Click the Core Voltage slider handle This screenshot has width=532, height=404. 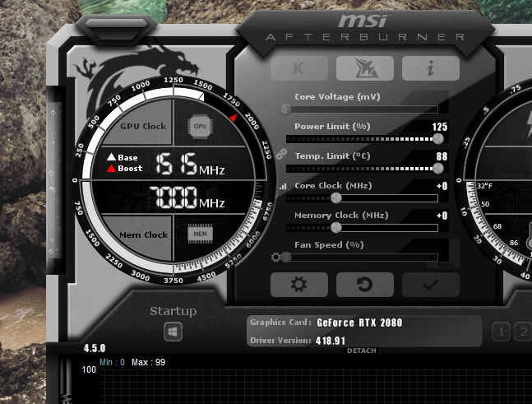point(286,109)
